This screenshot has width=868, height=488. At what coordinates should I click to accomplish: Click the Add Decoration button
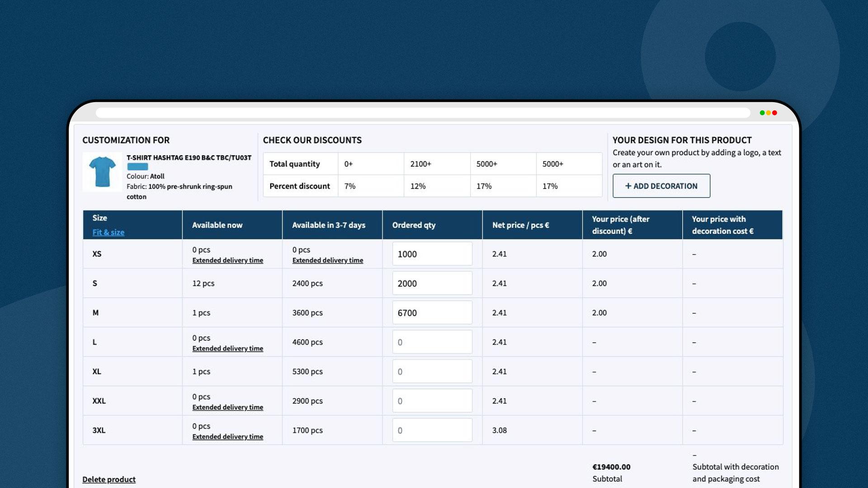661,186
